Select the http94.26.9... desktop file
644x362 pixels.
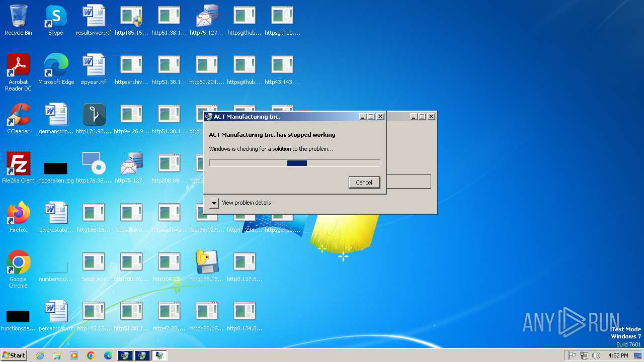[x=131, y=119]
